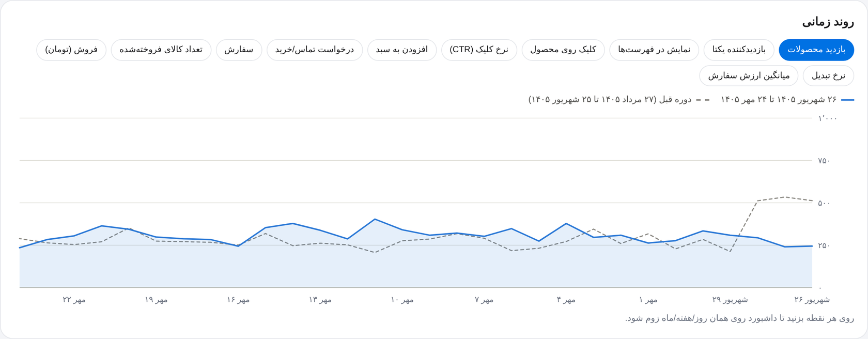
Task: Select نمایش در فهرست‌ها chip
Action: point(654,50)
